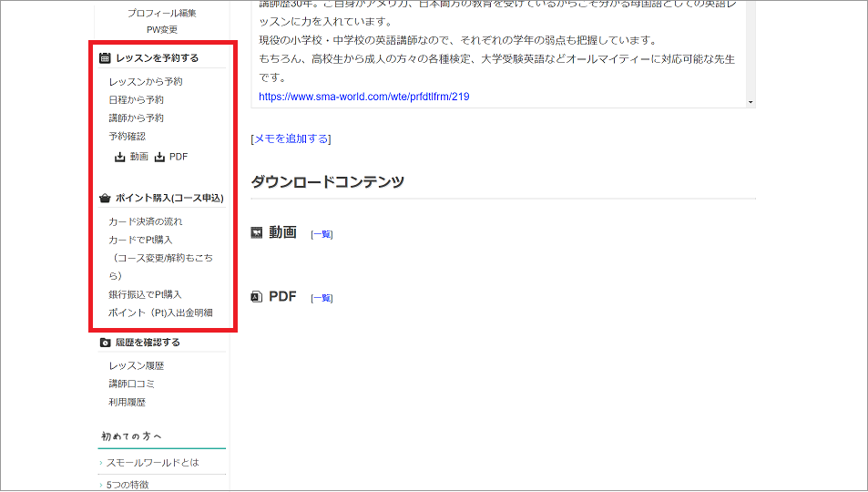
Task: Open the sma-world.com profile URL
Action: coord(364,97)
